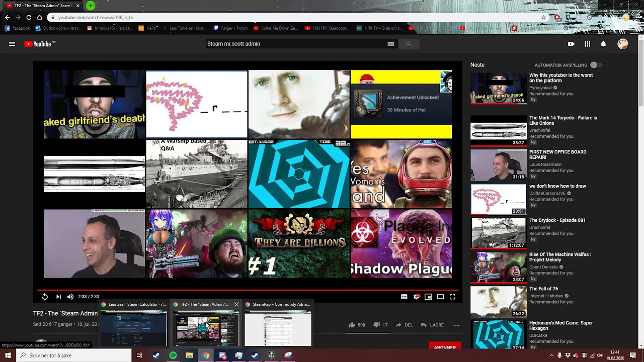
Task: Skip to the next video
Action: (58, 297)
